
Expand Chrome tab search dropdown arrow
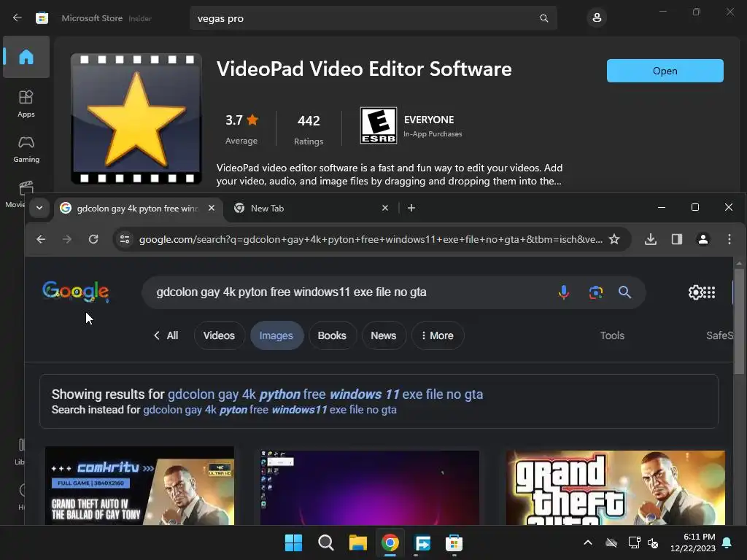39,208
